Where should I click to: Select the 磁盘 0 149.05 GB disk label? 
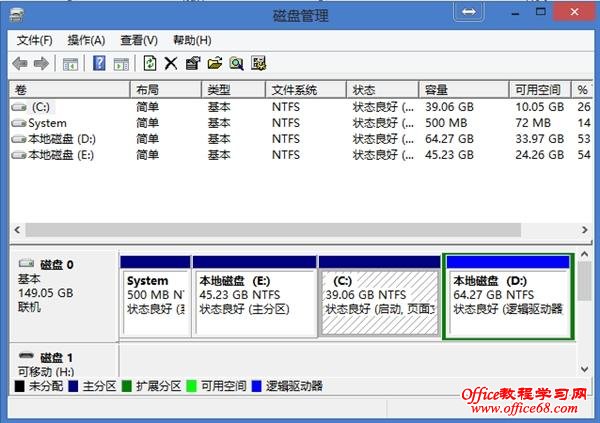tap(63, 296)
